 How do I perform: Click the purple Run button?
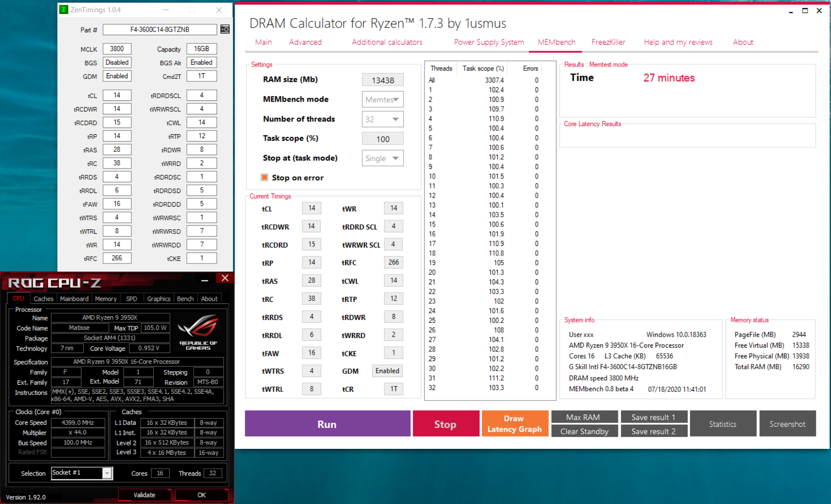(328, 424)
